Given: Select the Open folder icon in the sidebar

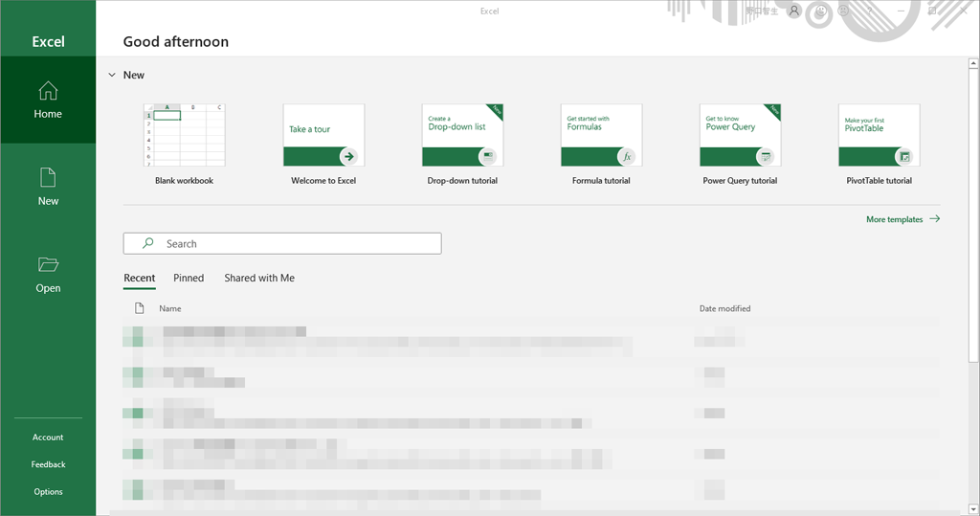Looking at the screenshot, I should click(x=48, y=264).
